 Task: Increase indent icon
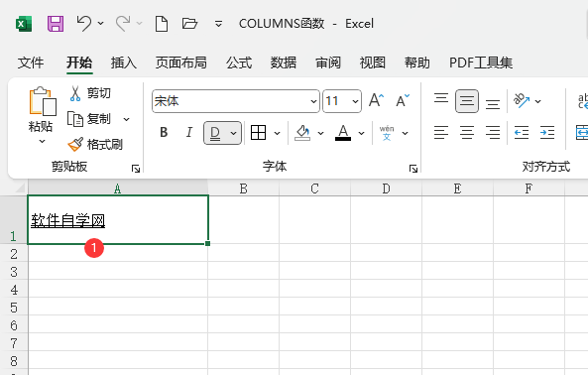coord(547,132)
